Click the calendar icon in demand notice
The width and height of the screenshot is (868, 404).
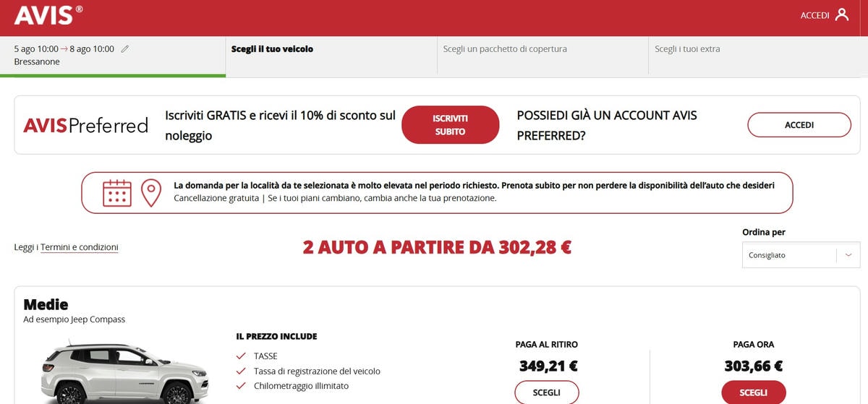[x=117, y=193]
